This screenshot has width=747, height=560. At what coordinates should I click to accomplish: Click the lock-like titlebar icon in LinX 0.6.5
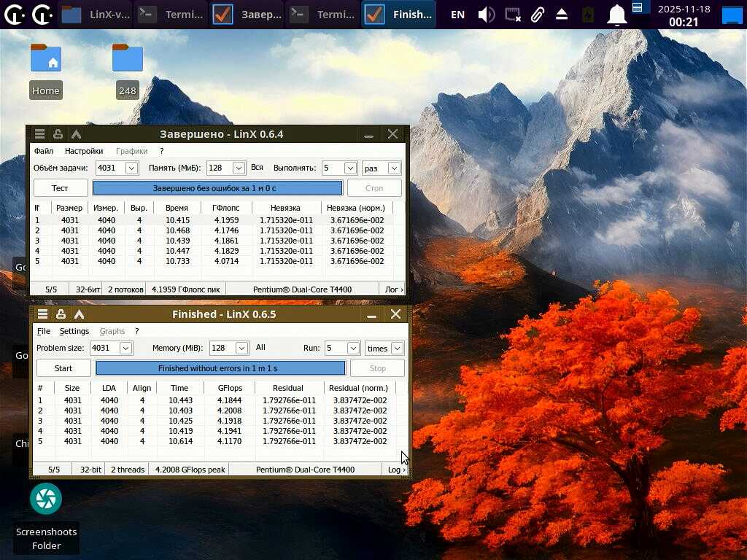click(x=61, y=314)
